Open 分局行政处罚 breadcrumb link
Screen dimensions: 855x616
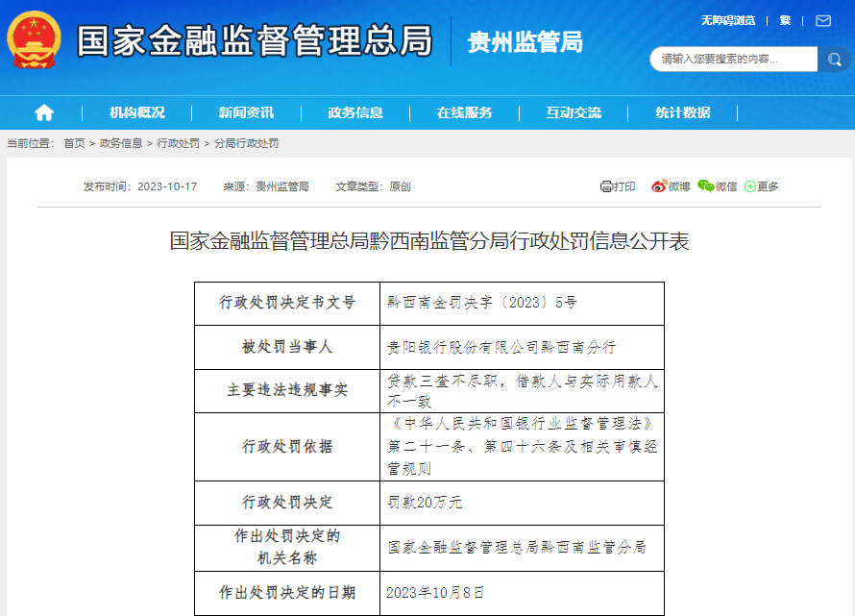(246, 143)
